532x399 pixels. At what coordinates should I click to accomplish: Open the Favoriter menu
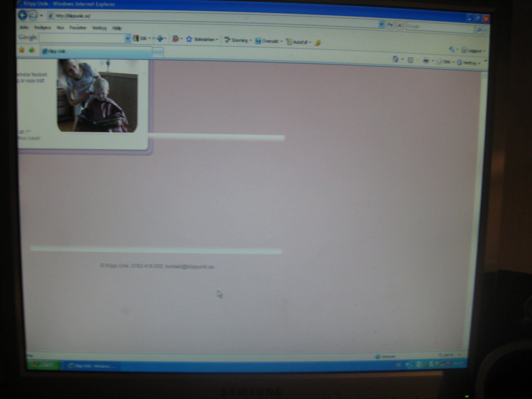[x=78, y=28]
